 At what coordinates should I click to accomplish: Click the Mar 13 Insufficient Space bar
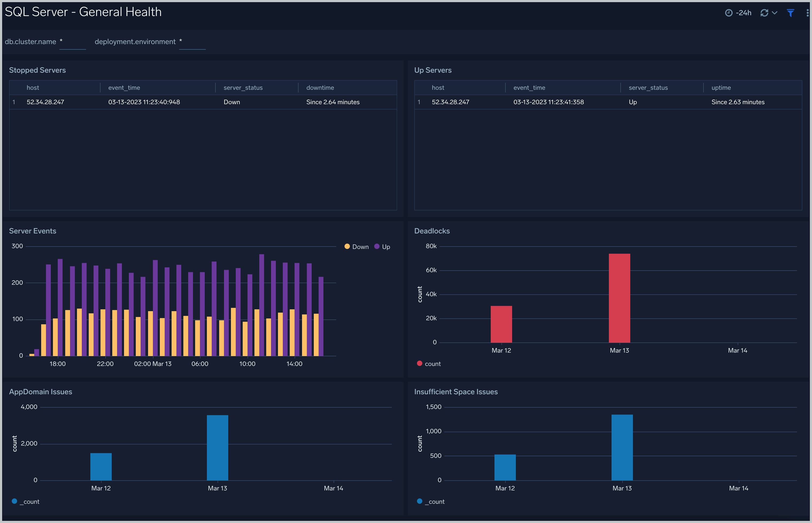pos(622,447)
